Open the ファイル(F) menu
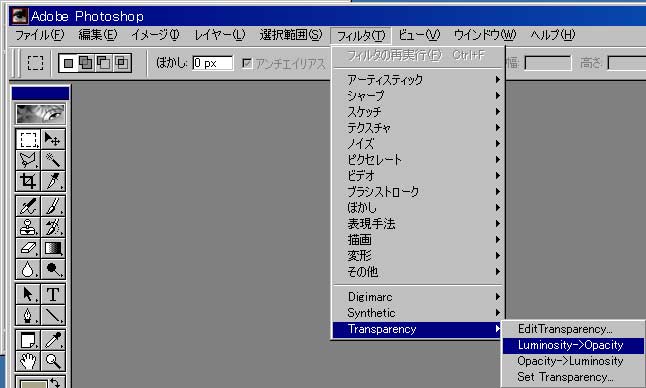 pyautogui.click(x=40, y=35)
